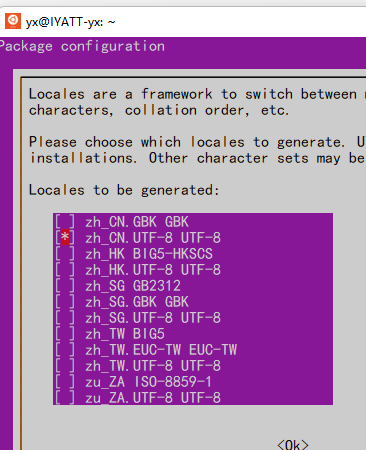Select the zu_ZA ISO-8859-1 entry text

(x=149, y=382)
